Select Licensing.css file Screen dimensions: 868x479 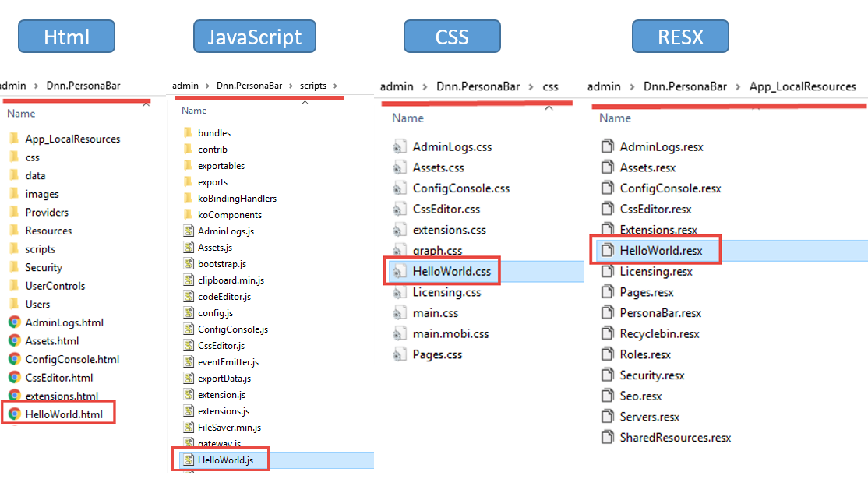pyautogui.click(x=446, y=292)
